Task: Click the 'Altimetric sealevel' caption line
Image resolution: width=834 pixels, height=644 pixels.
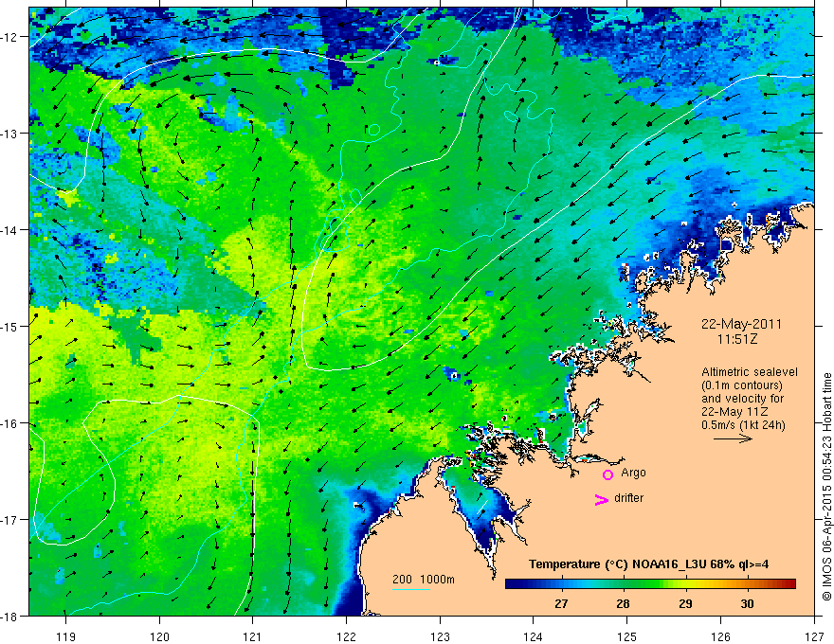Action: [749, 372]
